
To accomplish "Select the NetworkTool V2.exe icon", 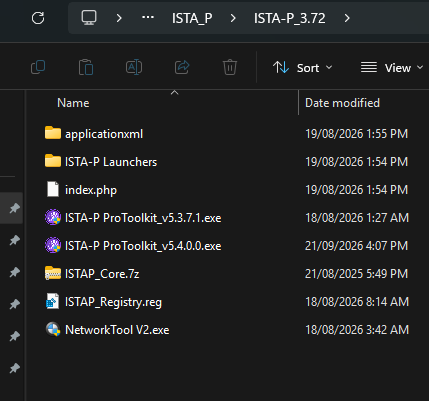I will click(53, 329).
